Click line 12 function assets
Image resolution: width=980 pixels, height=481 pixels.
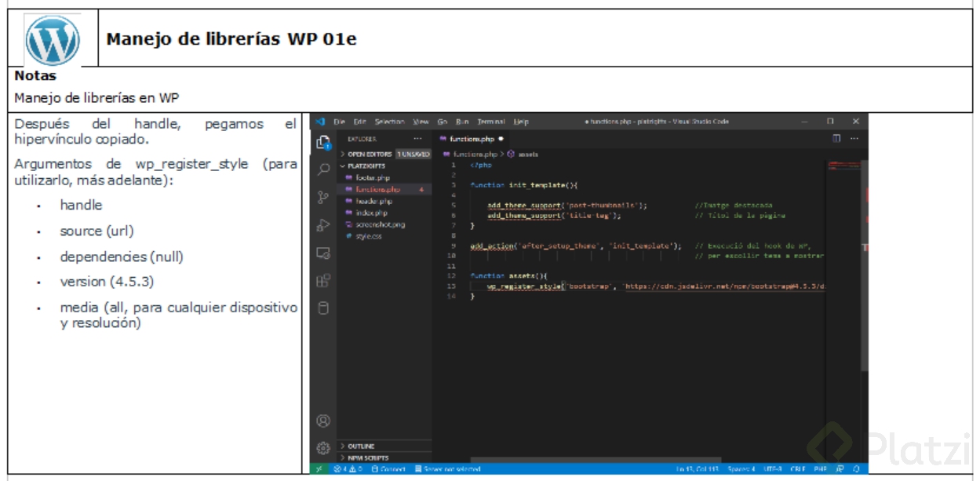tap(508, 276)
